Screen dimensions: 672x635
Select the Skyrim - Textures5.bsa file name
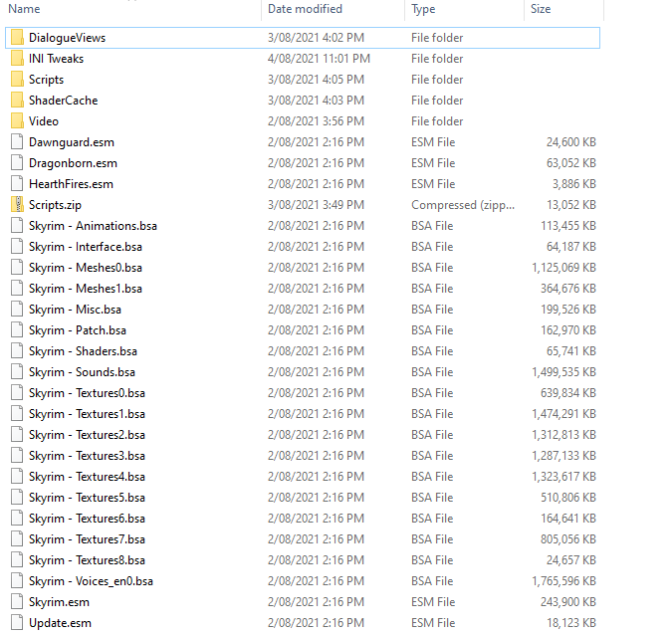pos(87,498)
